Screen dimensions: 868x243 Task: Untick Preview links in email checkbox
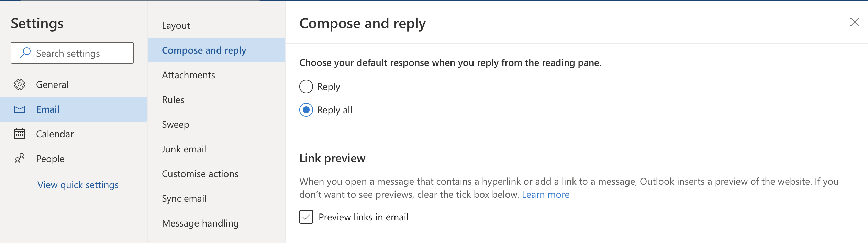click(306, 217)
